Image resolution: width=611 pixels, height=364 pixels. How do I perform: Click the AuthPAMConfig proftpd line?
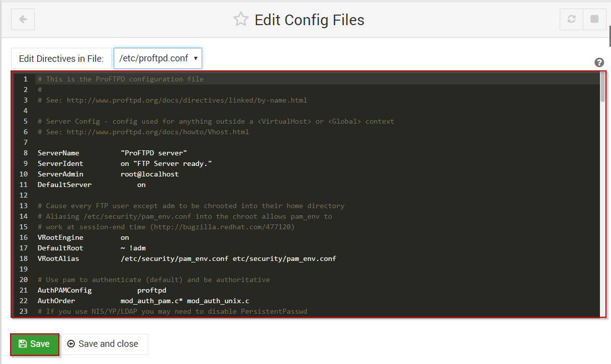click(x=102, y=290)
